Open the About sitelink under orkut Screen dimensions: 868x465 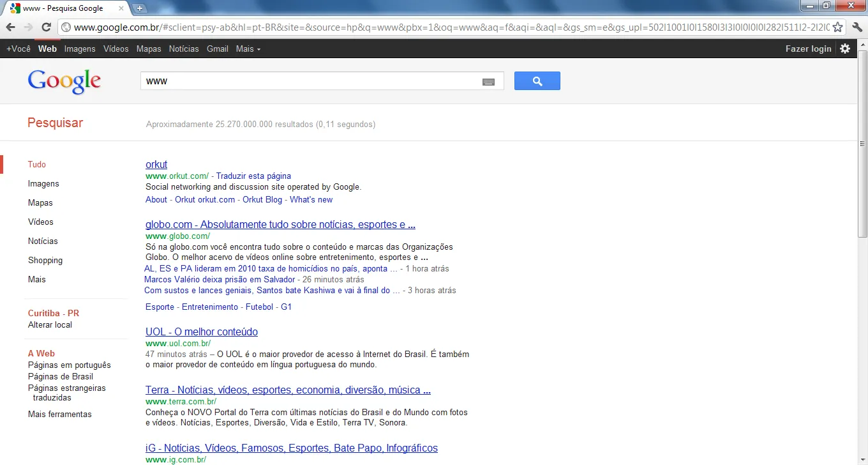(x=156, y=199)
